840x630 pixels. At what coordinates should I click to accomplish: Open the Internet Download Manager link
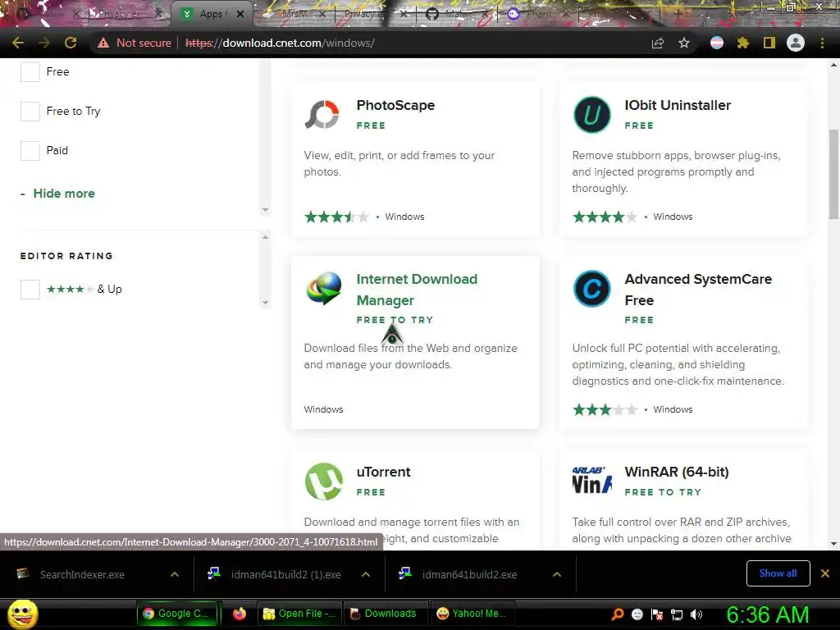[417, 290]
